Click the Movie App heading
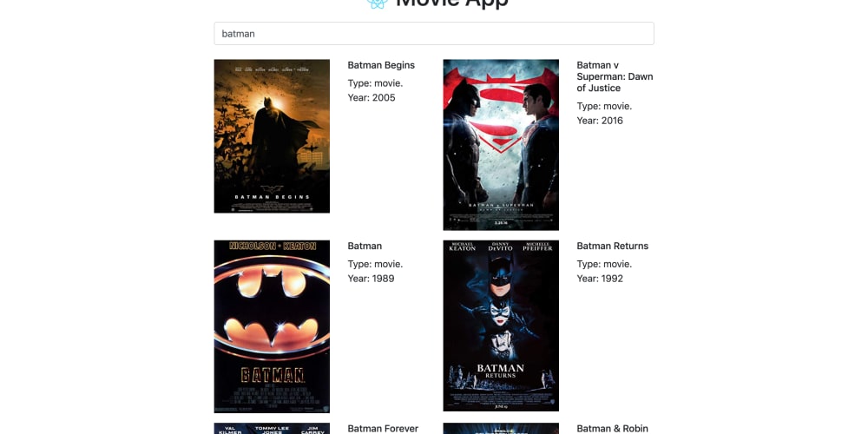868x434 pixels. tap(452, 3)
